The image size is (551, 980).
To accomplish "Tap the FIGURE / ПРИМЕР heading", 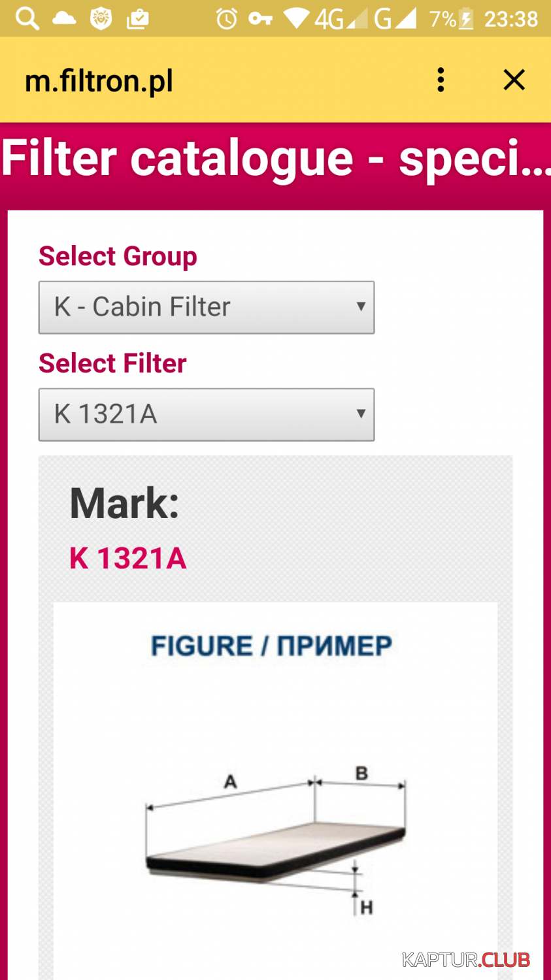I will (271, 646).
